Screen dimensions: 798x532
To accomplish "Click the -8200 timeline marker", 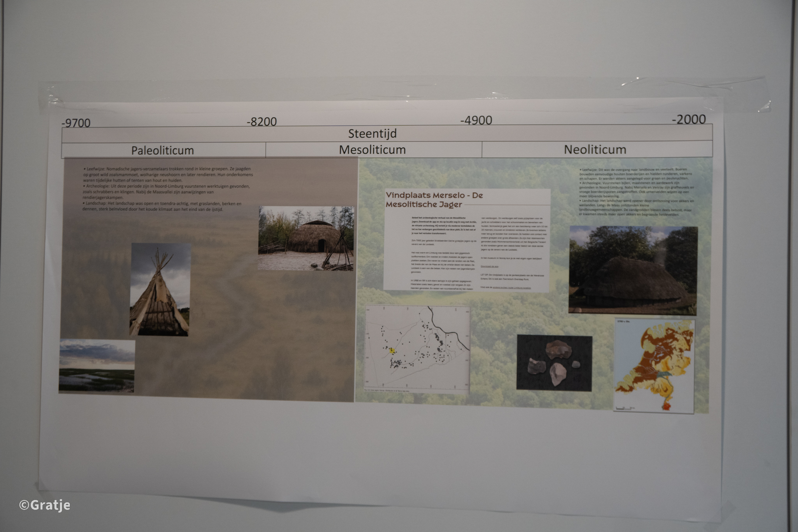I will click(261, 122).
